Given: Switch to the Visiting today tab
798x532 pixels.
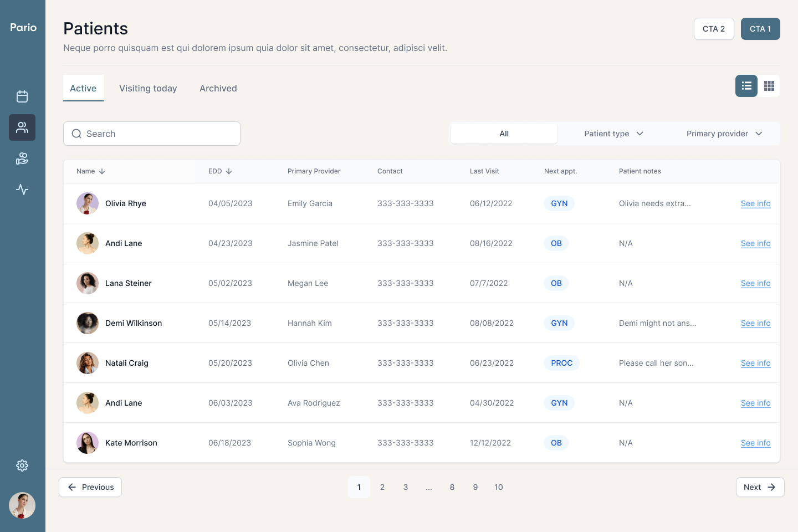Looking at the screenshot, I should [x=148, y=89].
